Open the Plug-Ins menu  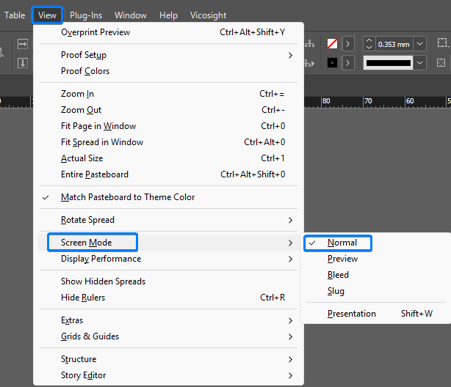click(x=86, y=15)
